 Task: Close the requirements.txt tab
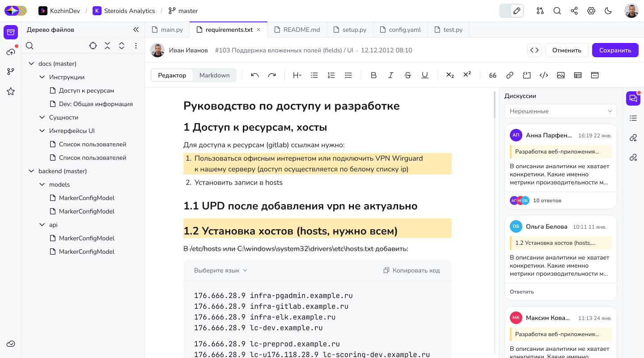(258, 30)
